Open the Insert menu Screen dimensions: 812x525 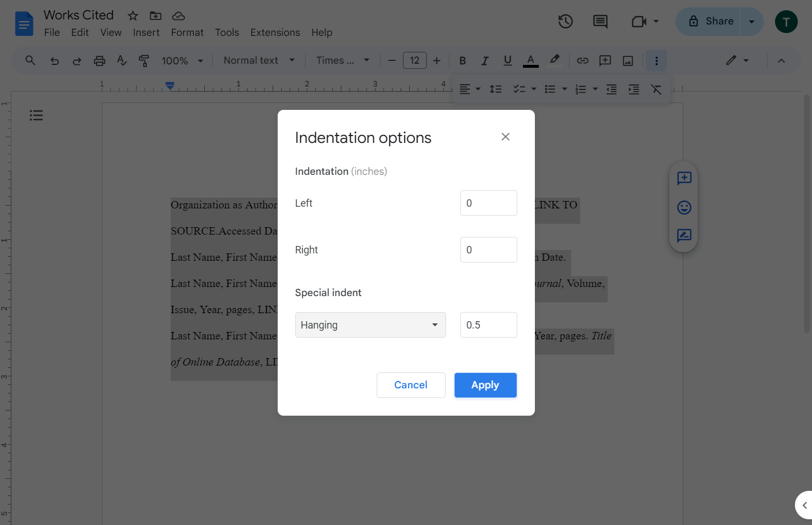146,32
